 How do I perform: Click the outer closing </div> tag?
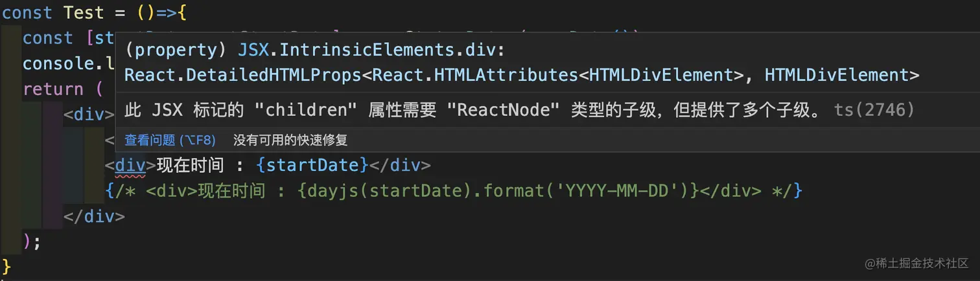[94, 216]
